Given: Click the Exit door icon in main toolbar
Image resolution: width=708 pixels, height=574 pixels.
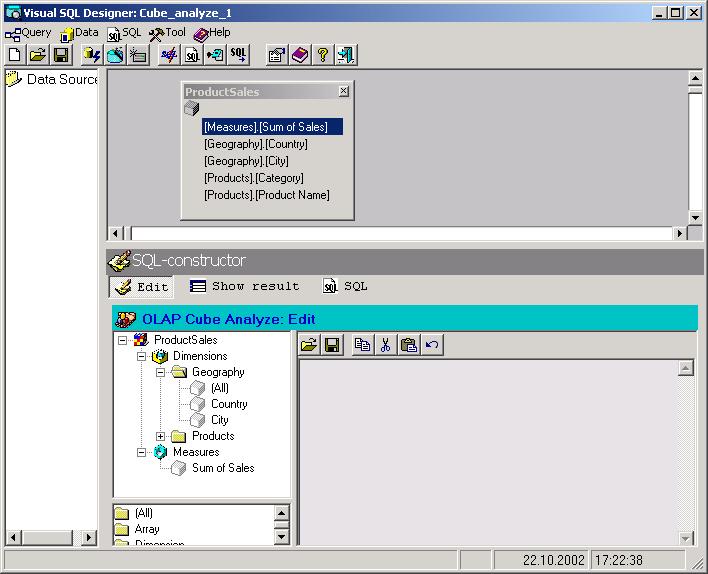Looking at the screenshot, I should coord(345,55).
